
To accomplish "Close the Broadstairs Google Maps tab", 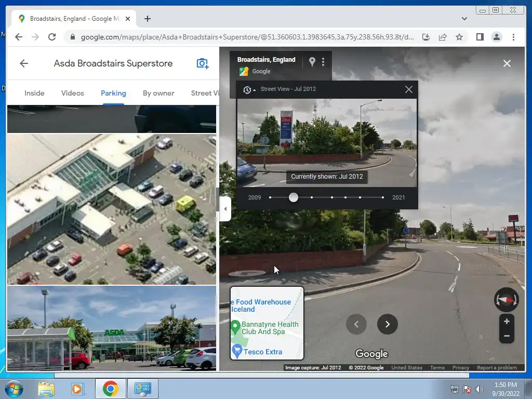I will tap(128, 19).
